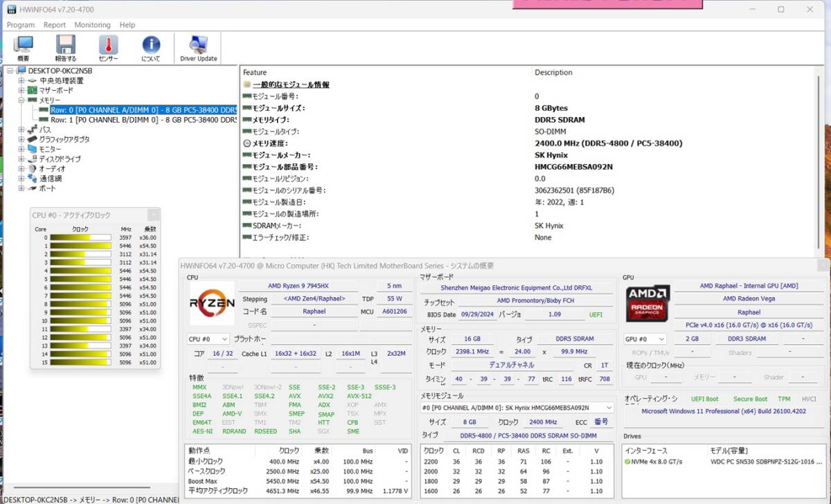The image size is (831, 504).
Task: Click core 15 clock usage bar
Action: pyautogui.click(x=80, y=362)
